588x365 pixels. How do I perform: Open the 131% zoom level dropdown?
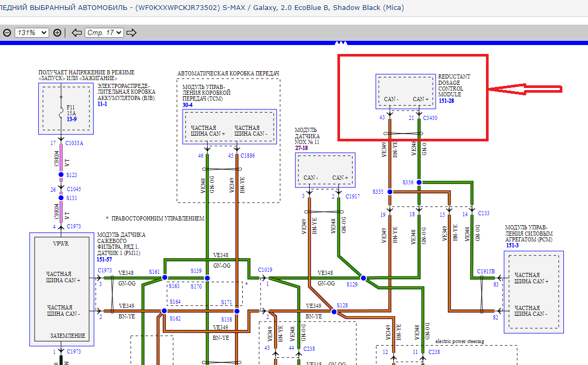point(32,32)
